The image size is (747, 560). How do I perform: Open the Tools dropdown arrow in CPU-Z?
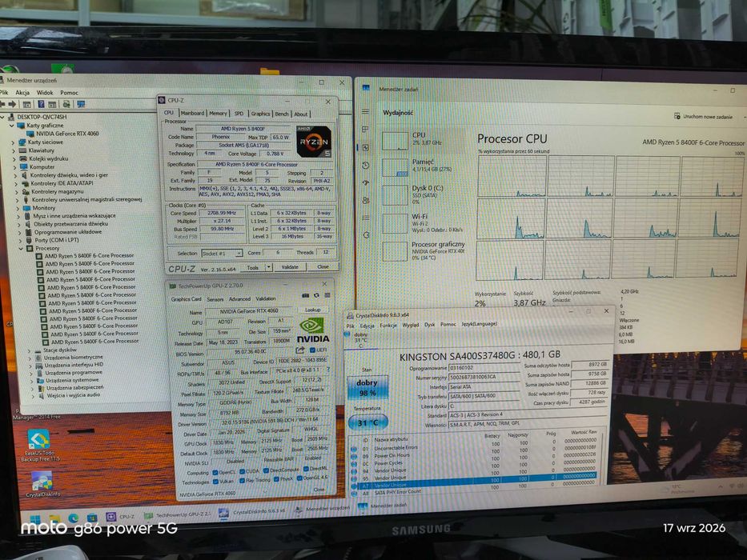click(x=269, y=267)
